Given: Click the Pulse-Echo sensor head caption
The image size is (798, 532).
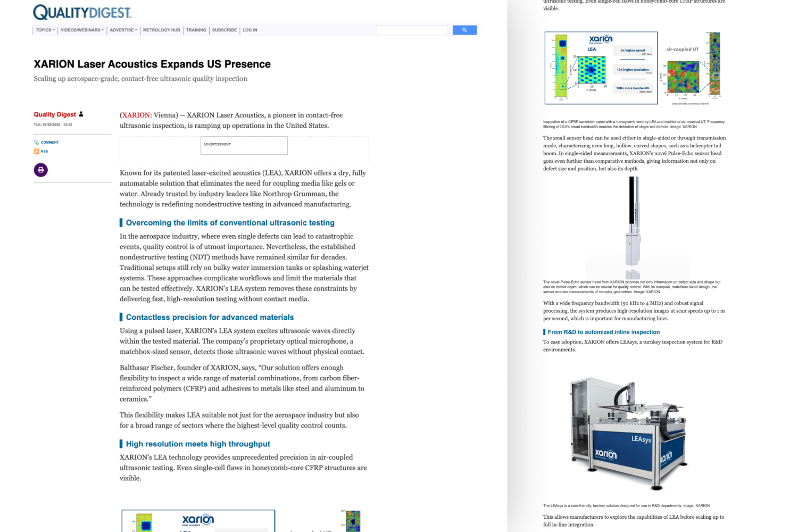Looking at the screenshot, I should click(632, 287).
